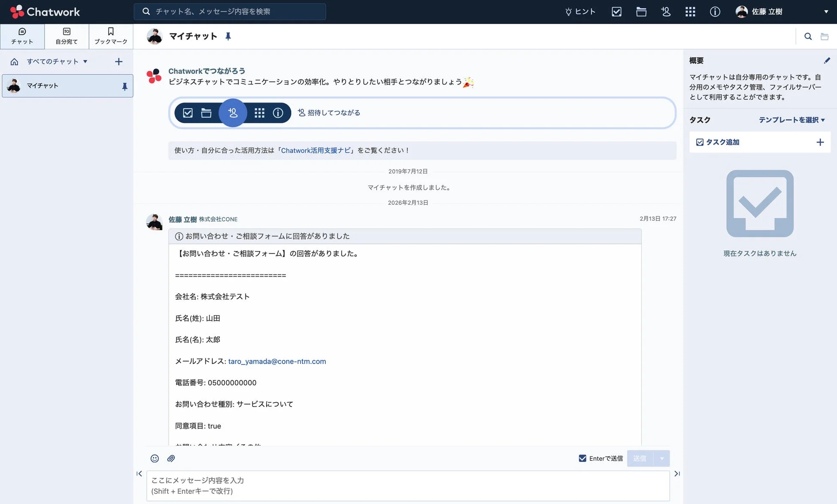This screenshot has height=504, width=837.
Task: Switch to the 自分宛て tab
Action: 67,36
